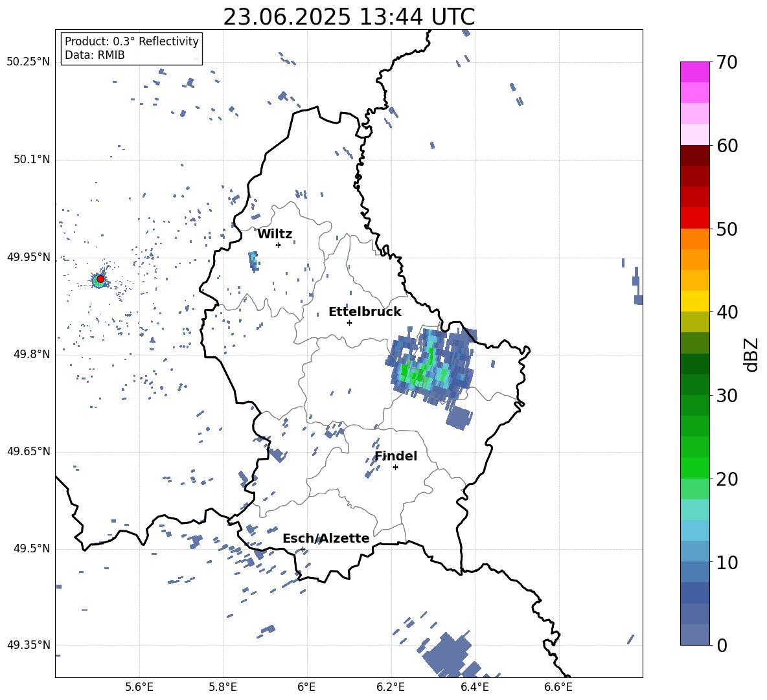Viewport: 767px width, 700px height.
Task: Click the 49.8°N latitude label
Action: point(31,354)
